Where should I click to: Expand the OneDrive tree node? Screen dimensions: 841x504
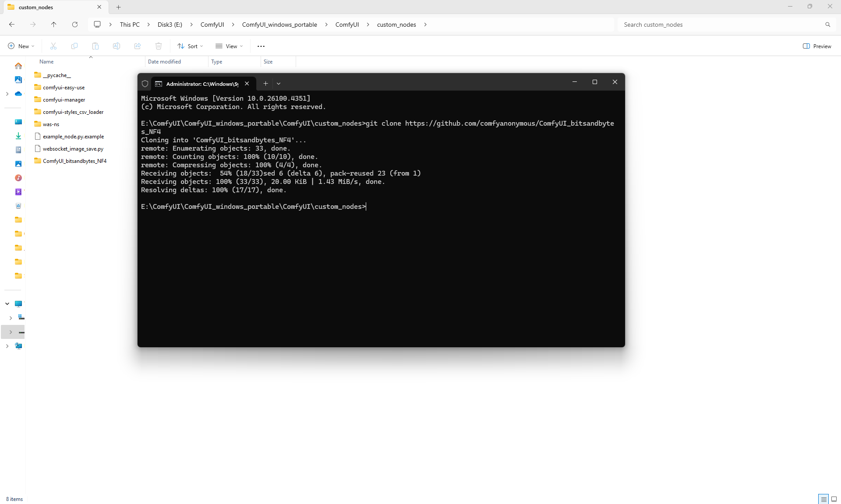[7, 94]
